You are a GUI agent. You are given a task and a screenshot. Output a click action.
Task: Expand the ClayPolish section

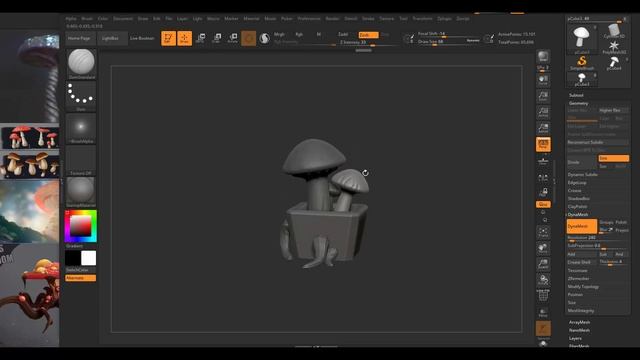578,207
